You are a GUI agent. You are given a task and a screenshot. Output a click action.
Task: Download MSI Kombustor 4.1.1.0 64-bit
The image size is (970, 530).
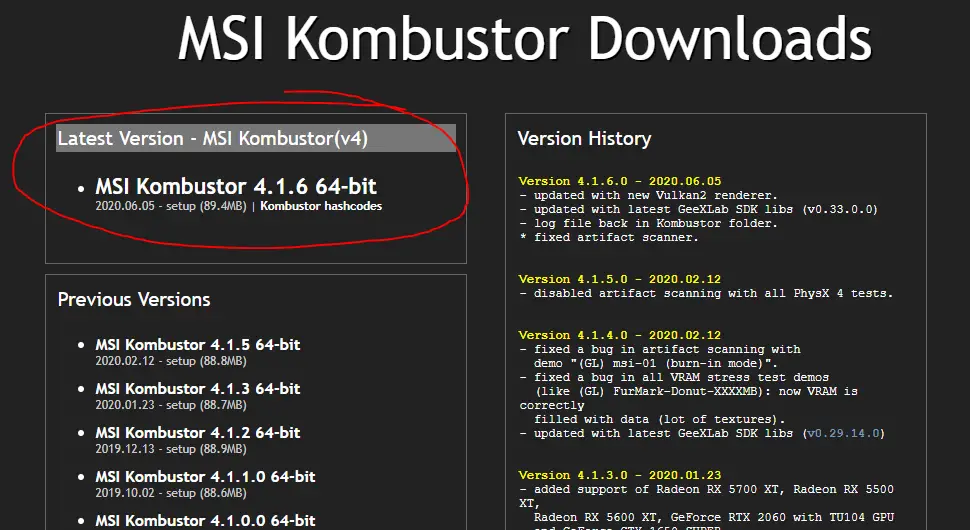pos(205,476)
